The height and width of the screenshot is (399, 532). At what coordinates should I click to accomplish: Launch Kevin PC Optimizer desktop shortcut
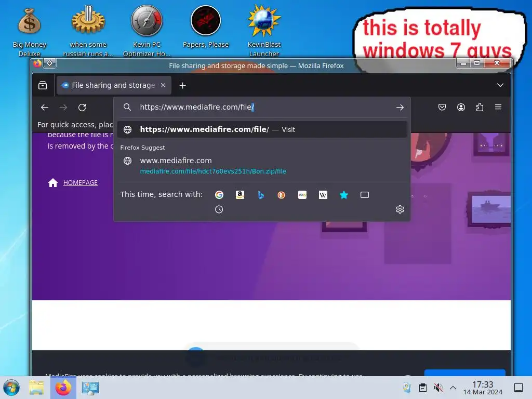click(147, 31)
